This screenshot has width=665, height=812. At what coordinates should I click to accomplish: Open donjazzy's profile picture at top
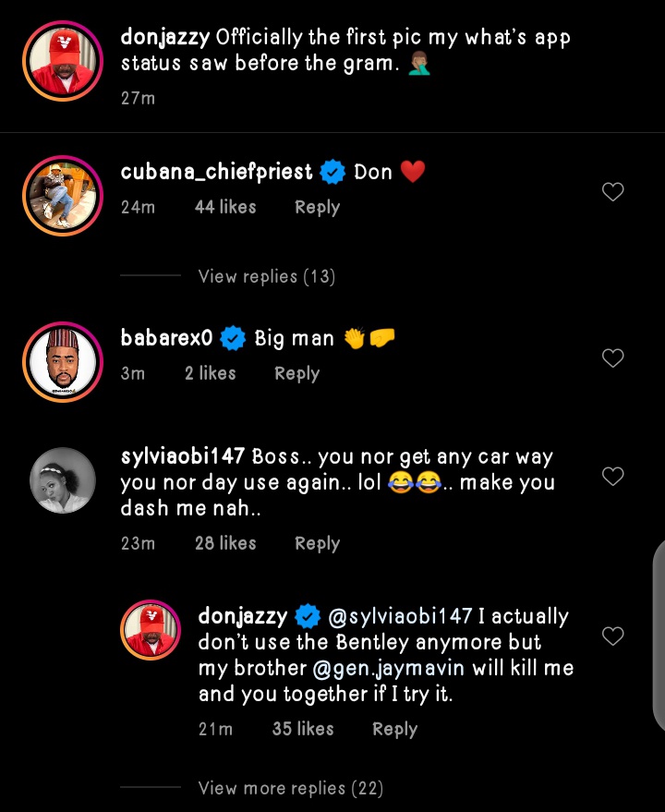61,60
